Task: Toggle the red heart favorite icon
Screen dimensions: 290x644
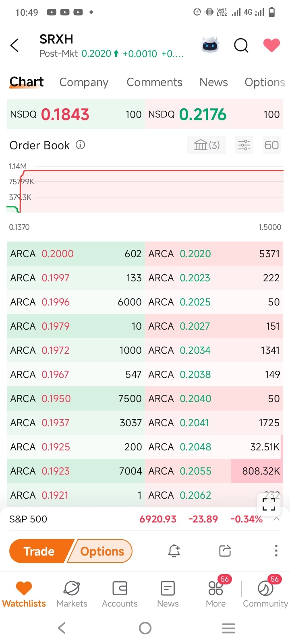Action: [x=271, y=45]
